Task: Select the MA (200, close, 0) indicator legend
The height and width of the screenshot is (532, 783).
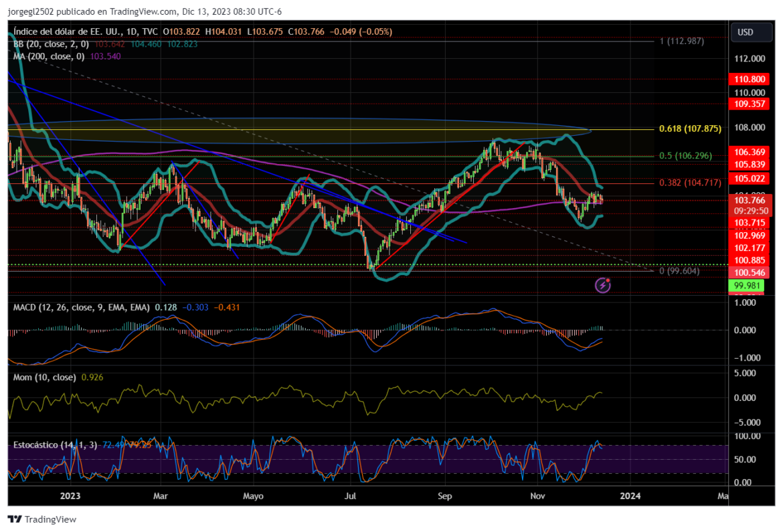Action: [48, 56]
